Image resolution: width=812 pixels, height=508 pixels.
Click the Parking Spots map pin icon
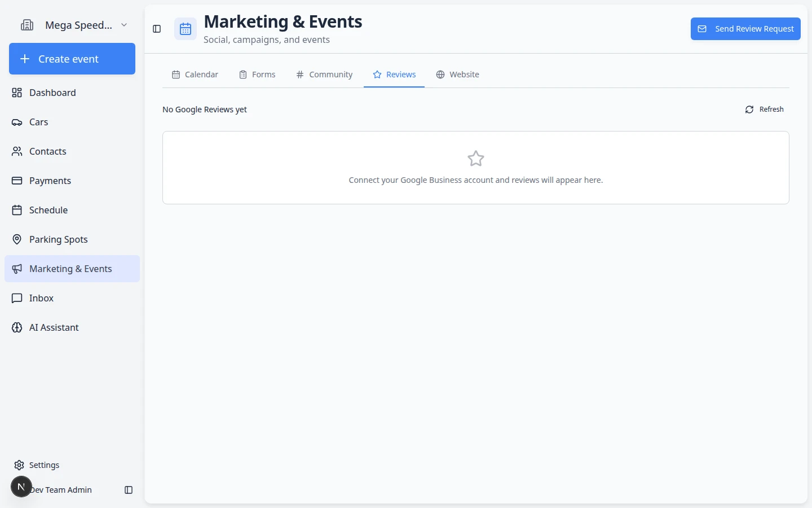tap(17, 239)
